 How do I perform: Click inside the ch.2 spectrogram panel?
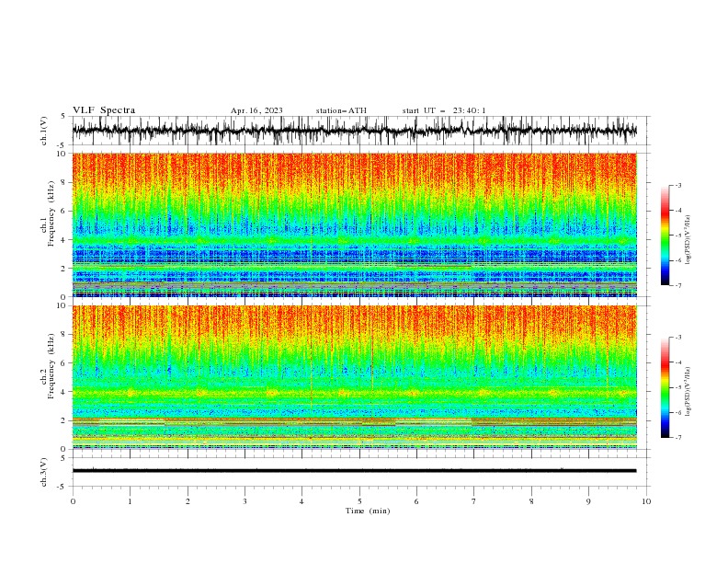(x=354, y=377)
